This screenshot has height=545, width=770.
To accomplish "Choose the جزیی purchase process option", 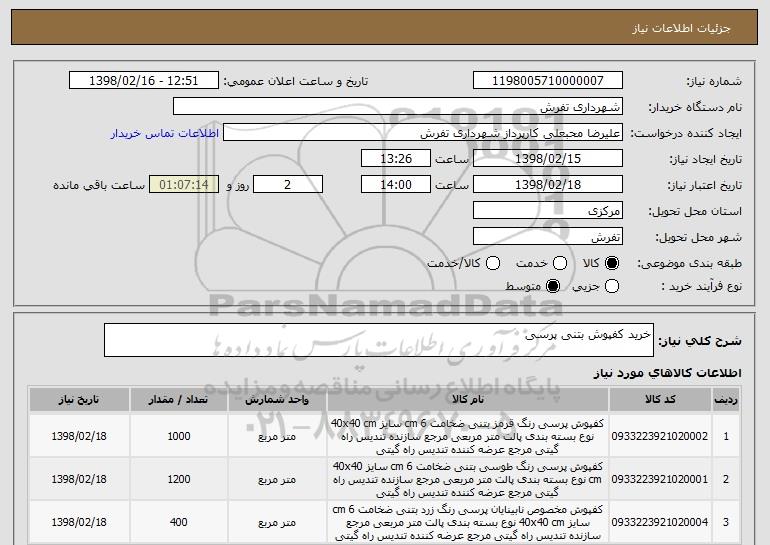I will point(612,286).
